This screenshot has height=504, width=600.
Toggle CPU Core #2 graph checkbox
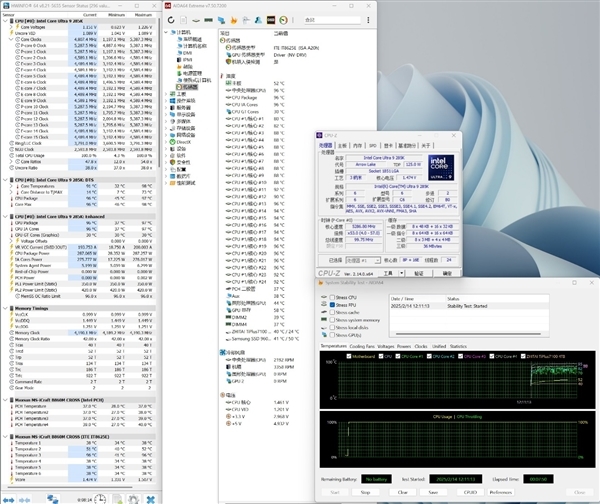tap(429, 356)
